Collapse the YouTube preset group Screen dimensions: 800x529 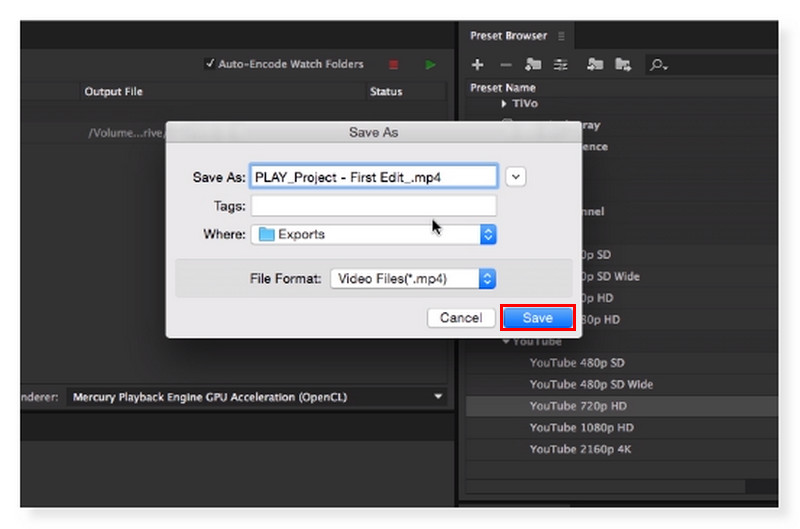506,341
